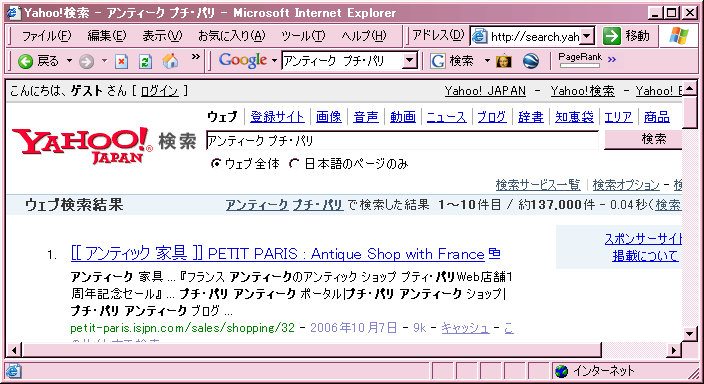This screenshot has width=704, height=384.
Task: Open 検索オプション link
Action: pos(626,184)
